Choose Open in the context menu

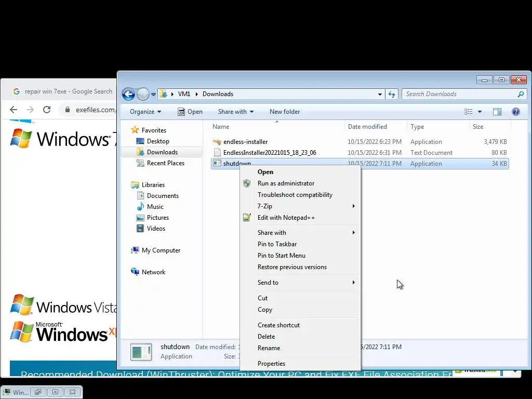[300, 171]
